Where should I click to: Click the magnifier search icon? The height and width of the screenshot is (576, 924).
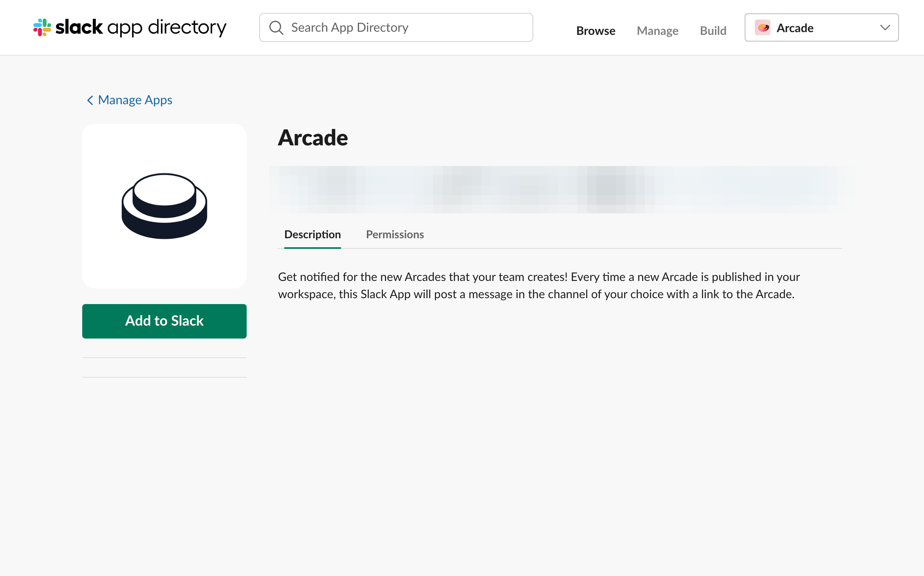click(276, 27)
